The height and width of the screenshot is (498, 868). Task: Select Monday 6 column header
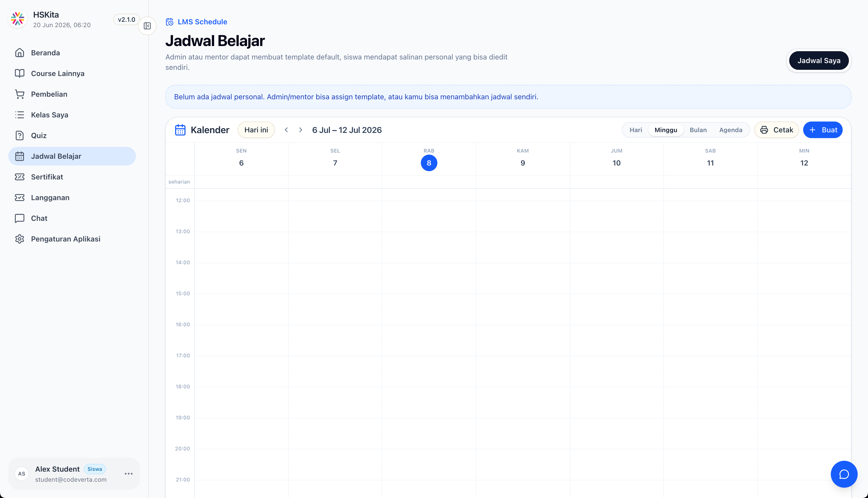pyautogui.click(x=241, y=159)
